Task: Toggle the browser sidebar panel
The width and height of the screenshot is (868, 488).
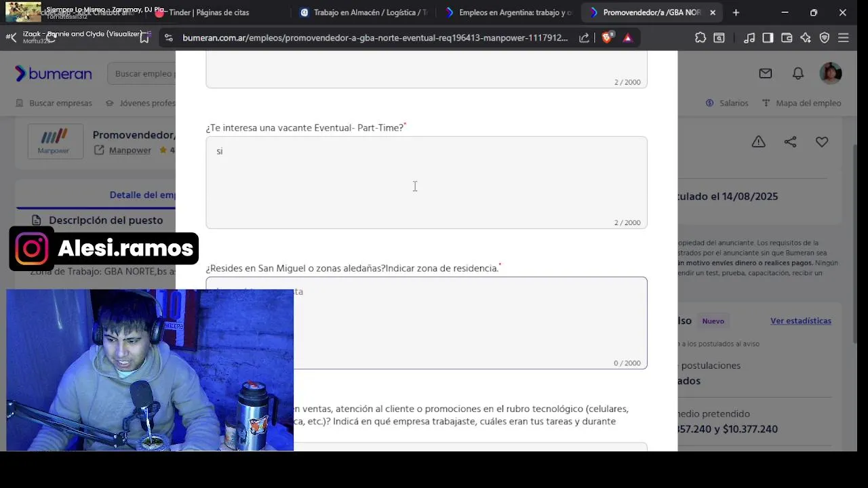Action: point(768,38)
